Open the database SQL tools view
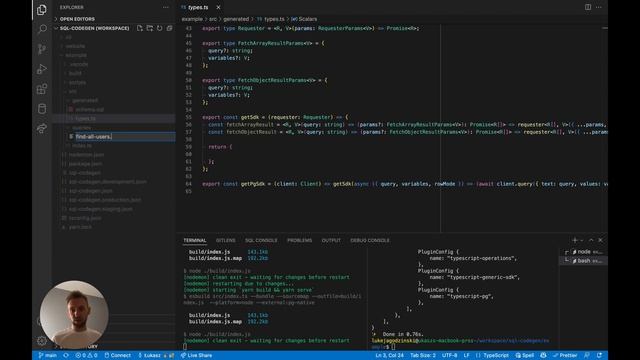The image size is (640, 360). coord(42,109)
